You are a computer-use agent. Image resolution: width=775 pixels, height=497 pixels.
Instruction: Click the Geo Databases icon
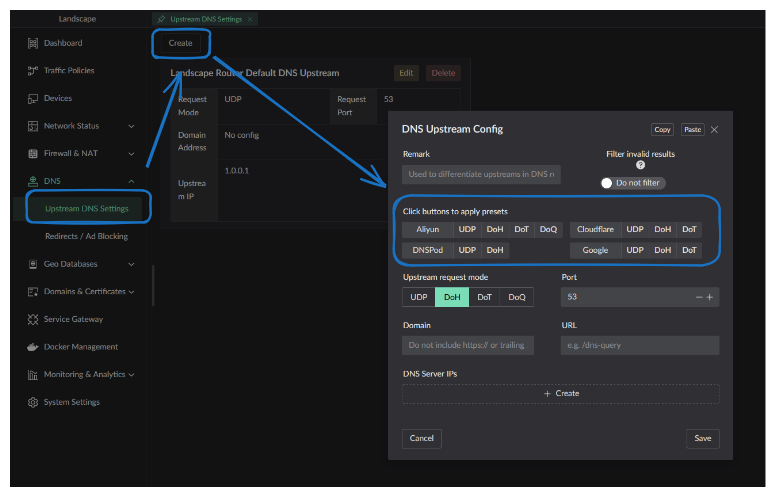click(x=33, y=264)
